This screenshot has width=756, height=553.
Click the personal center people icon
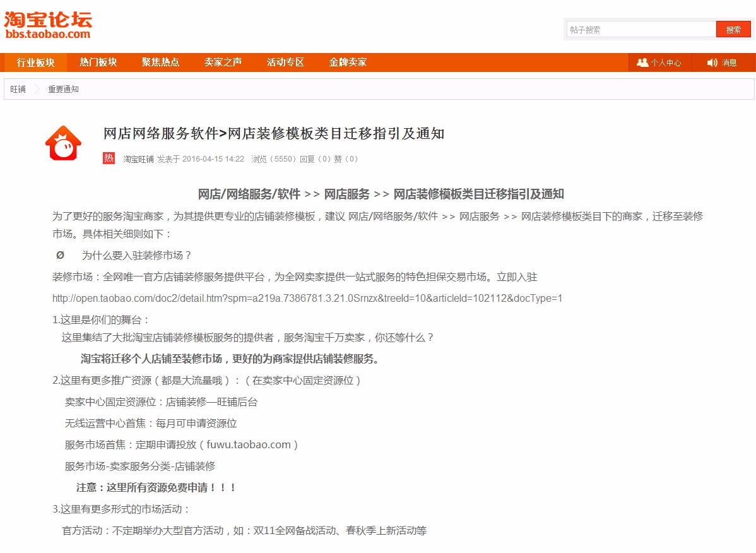point(642,62)
